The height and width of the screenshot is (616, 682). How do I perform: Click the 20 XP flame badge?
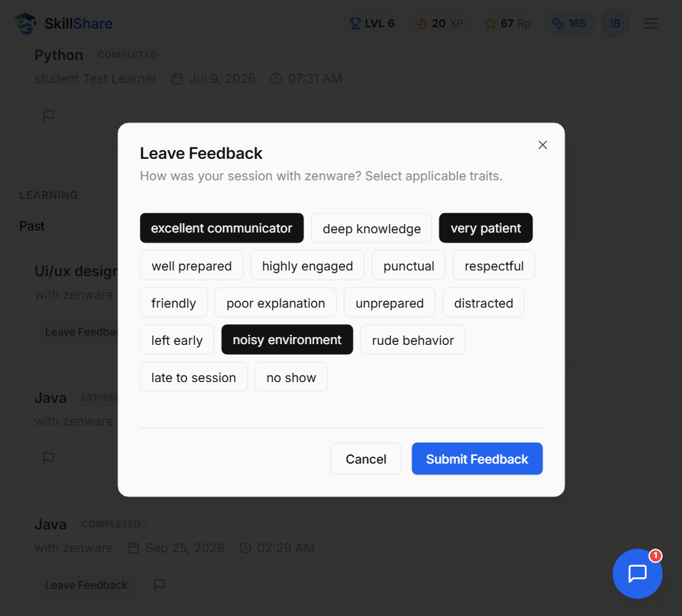click(x=439, y=24)
